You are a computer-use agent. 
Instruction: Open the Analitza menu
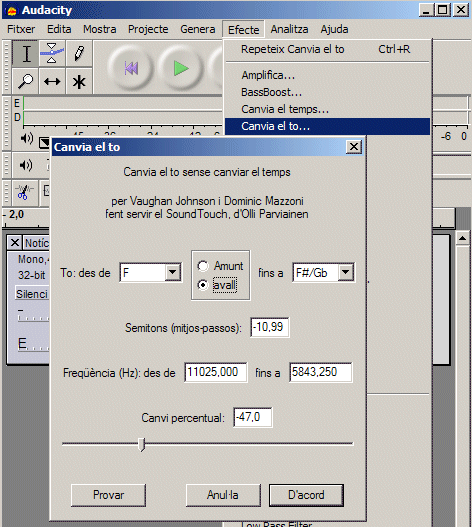point(289,29)
